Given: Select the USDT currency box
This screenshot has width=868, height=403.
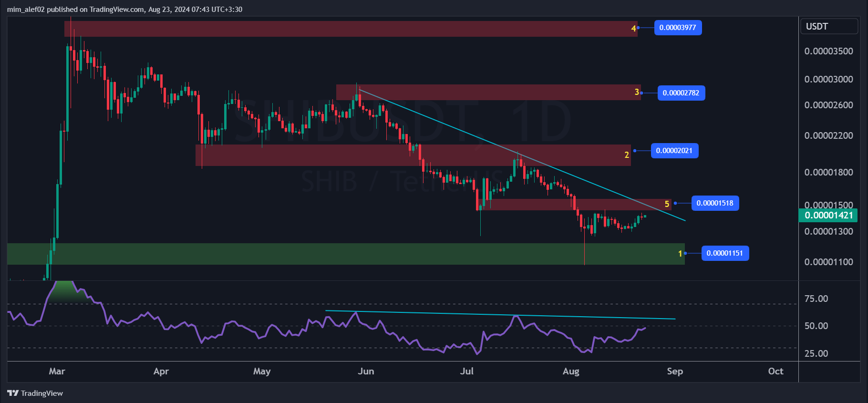Looking at the screenshot, I should click(x=829, y=27).
